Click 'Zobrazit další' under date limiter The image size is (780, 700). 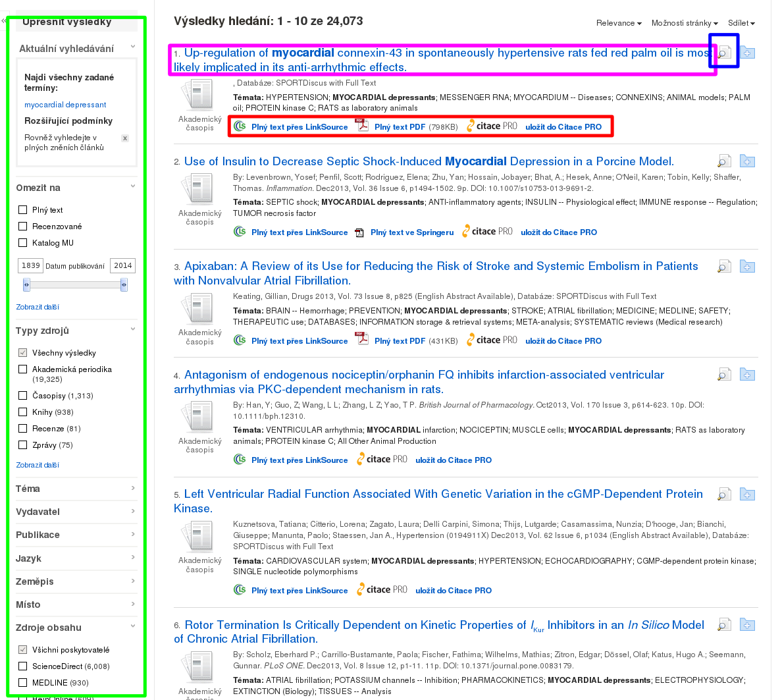click(x=38, y=307)
